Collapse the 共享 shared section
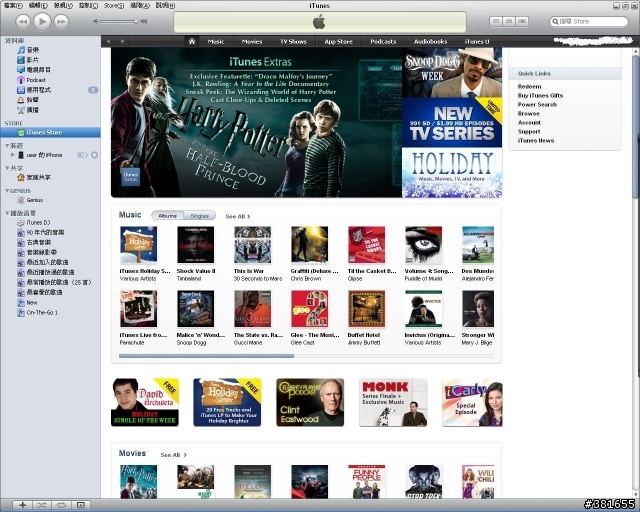This screenshot has height=512, width=640. (7, 168)
